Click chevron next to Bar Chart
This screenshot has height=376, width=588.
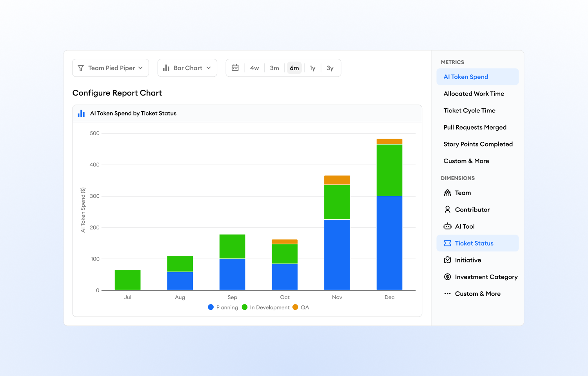(209, 68)
